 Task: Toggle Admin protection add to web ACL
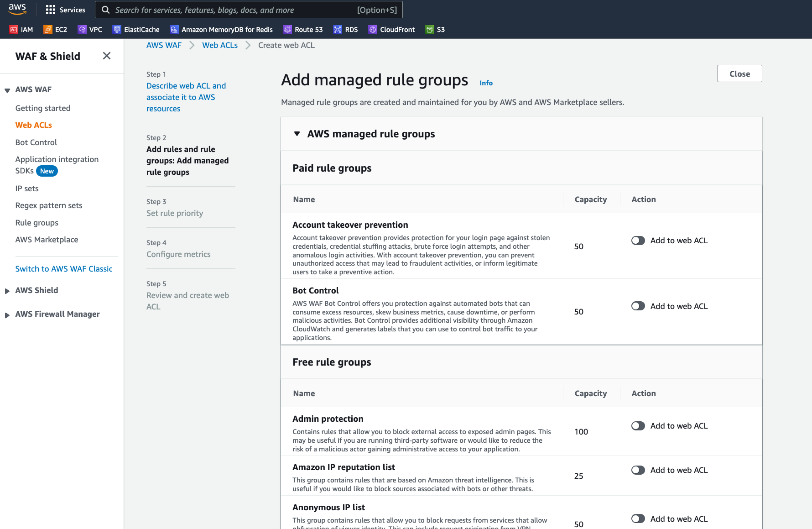point(638,426)
